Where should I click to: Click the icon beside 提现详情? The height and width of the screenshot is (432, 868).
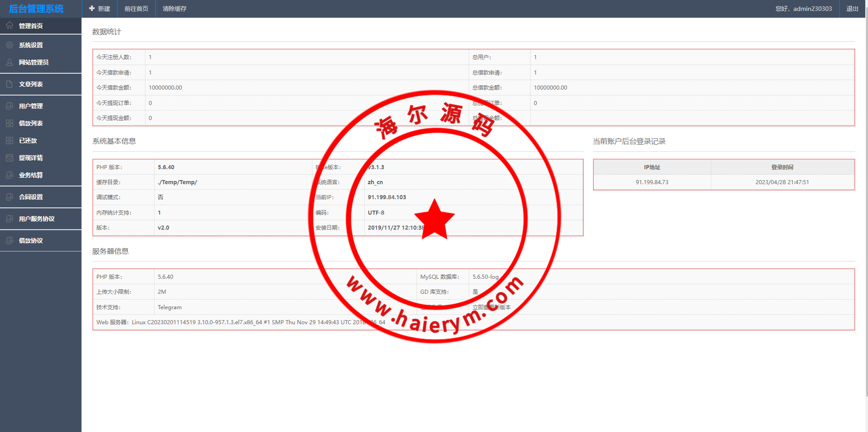point(10,158)
